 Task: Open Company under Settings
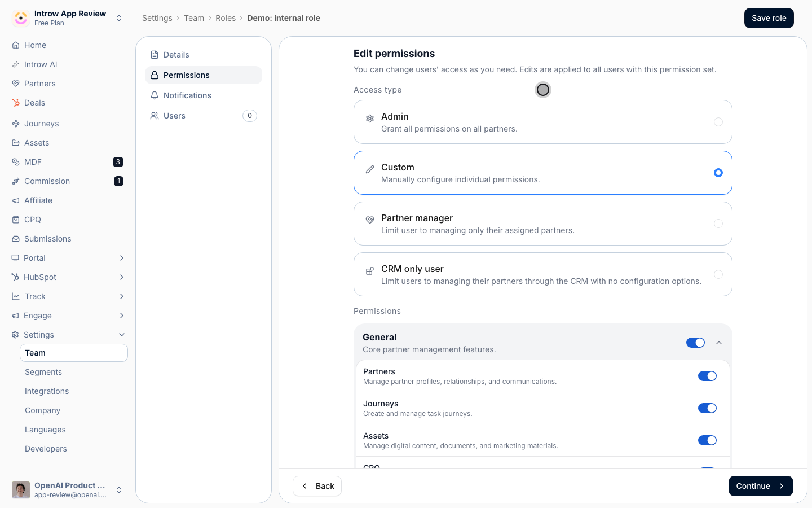(x=74, y=410)
